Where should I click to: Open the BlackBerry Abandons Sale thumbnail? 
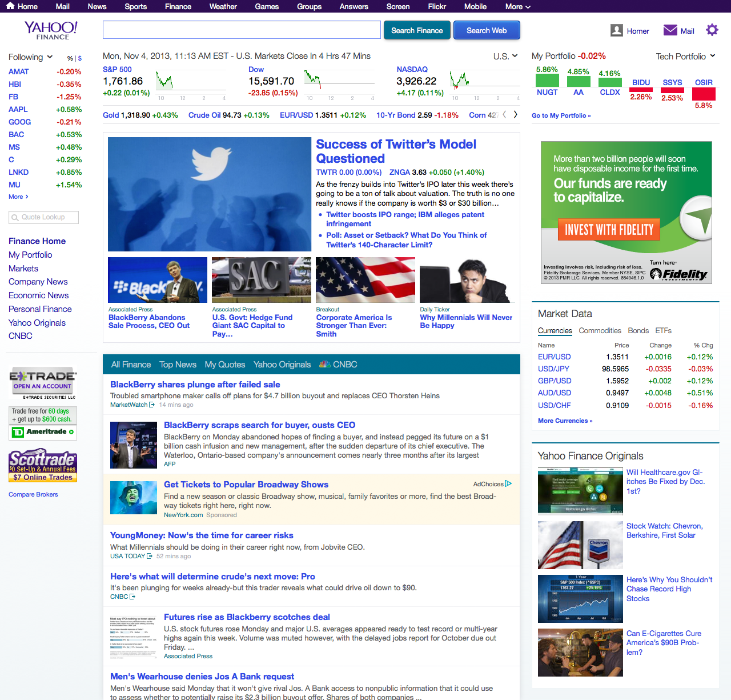coord(158,280)
